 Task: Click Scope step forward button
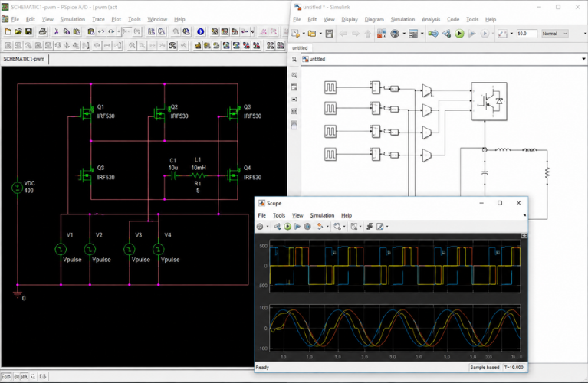297,226
